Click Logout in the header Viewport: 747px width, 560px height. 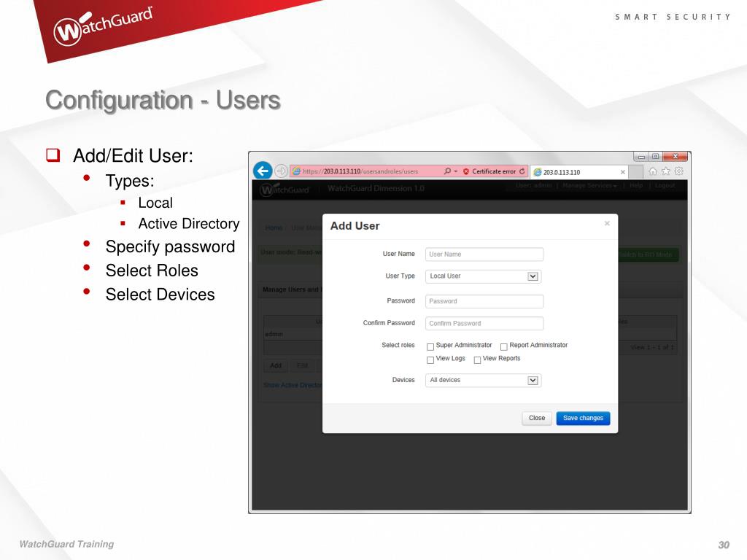click(665, 185)
